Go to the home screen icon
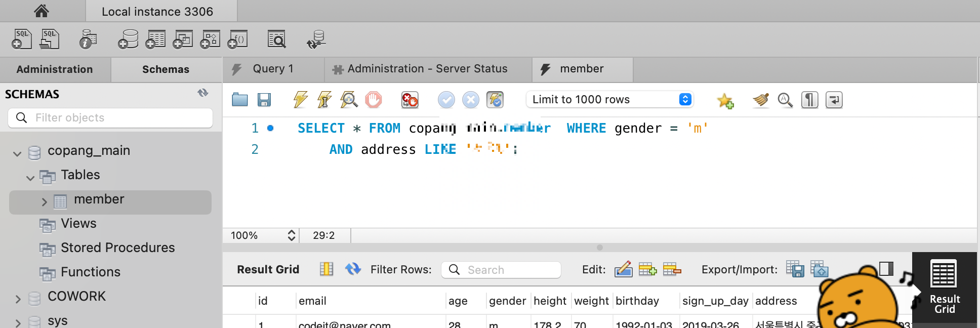Image resolution: width=980 pixels, height=328 pixels. tap(42, 11)
